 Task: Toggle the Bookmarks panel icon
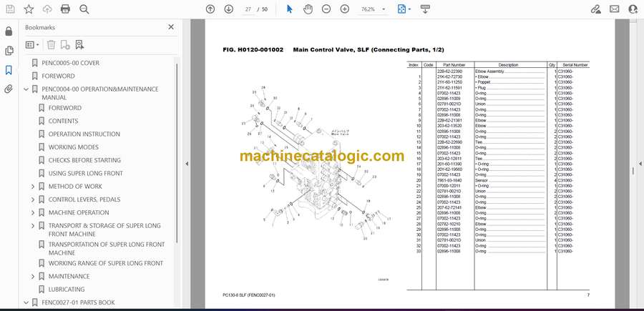click(x=9, y=70)
